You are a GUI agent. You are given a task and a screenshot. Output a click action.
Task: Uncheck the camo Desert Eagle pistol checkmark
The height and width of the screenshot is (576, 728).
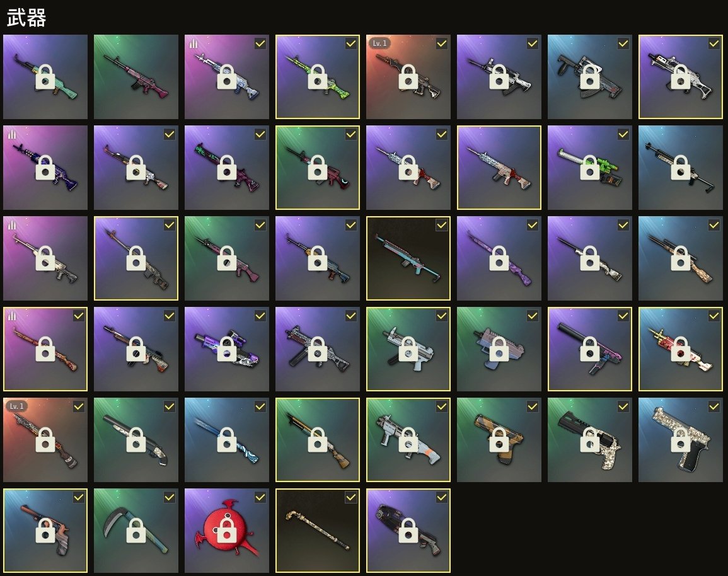(x=714, y=406)
